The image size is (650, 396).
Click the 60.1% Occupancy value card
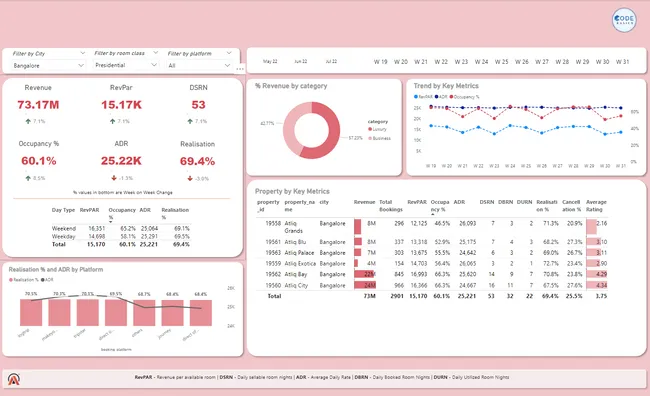[39, 161]
